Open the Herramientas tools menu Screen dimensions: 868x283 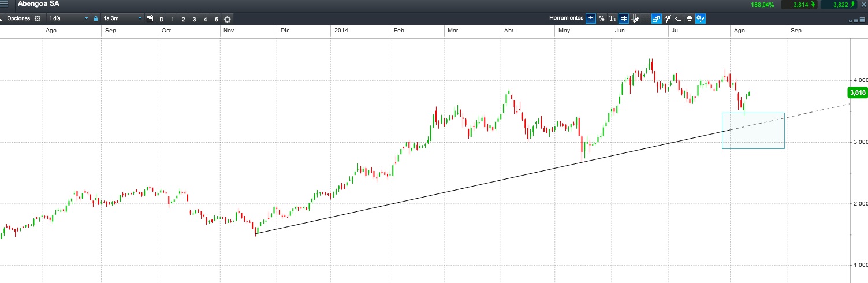pyautogui.click(x=566, y=18)
